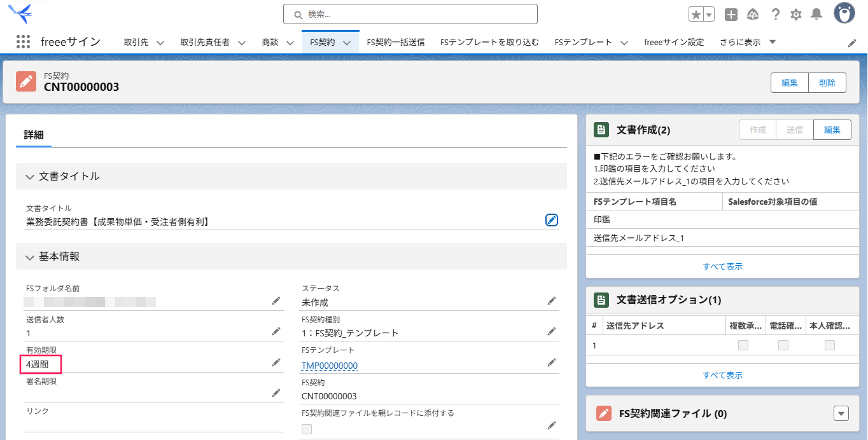Click into the 検索 search box
This screenshot has height=440, width=868.
[x=410, y=14]
